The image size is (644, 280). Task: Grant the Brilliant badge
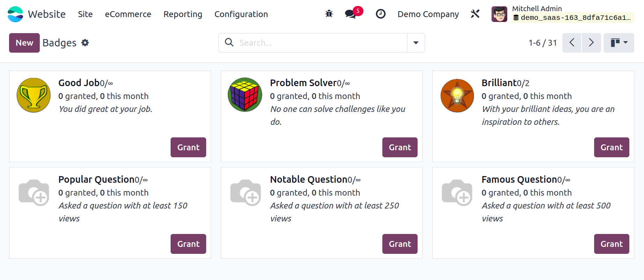(x=612, y=147)
